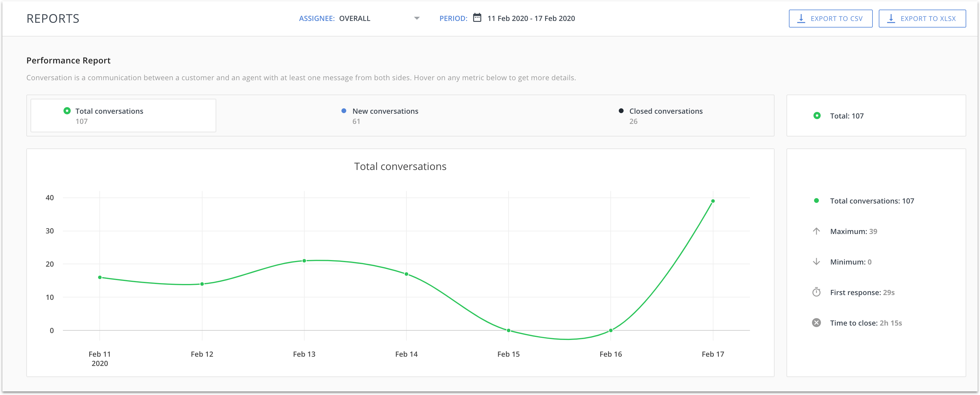Click the Performance Report heading
This screenshot has height=395, width=980.
69,60
